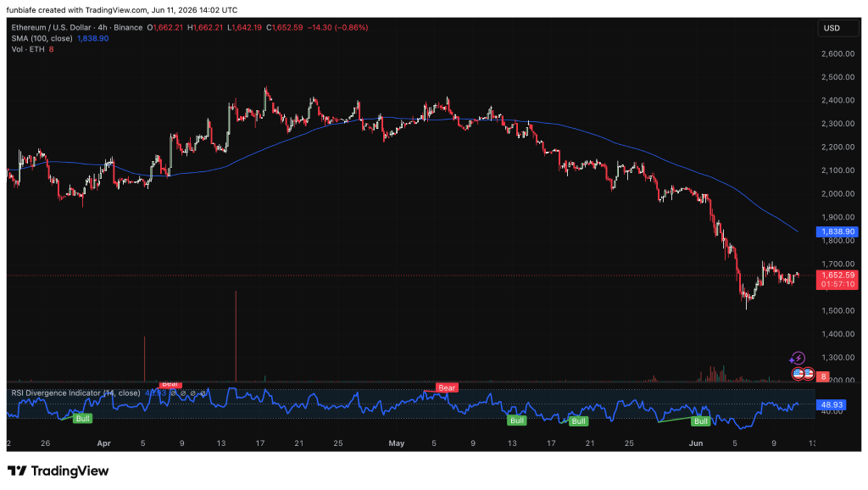Image resolution: width=868 pixels, height=490 pixels.
Task: Click the blue 1,838.90 SMA price label
Action: [837, 232]
